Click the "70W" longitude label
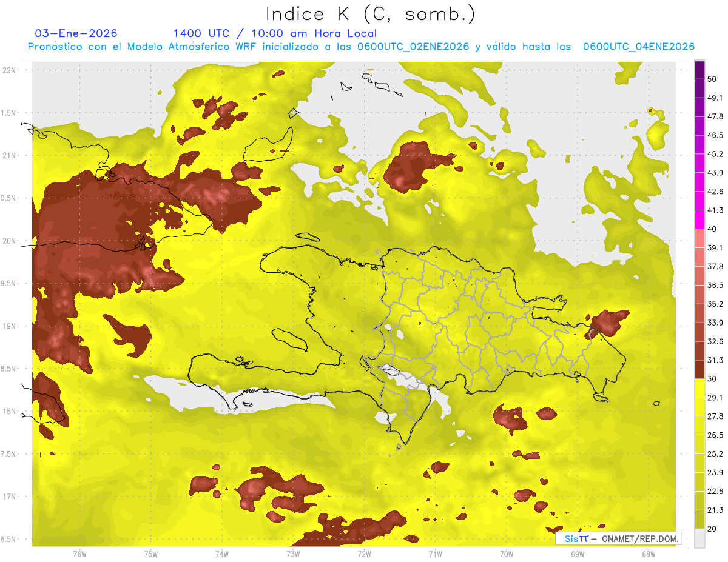The width and height of the screenshot is (728, 562). pyautogui.click(x=506, y=554)
